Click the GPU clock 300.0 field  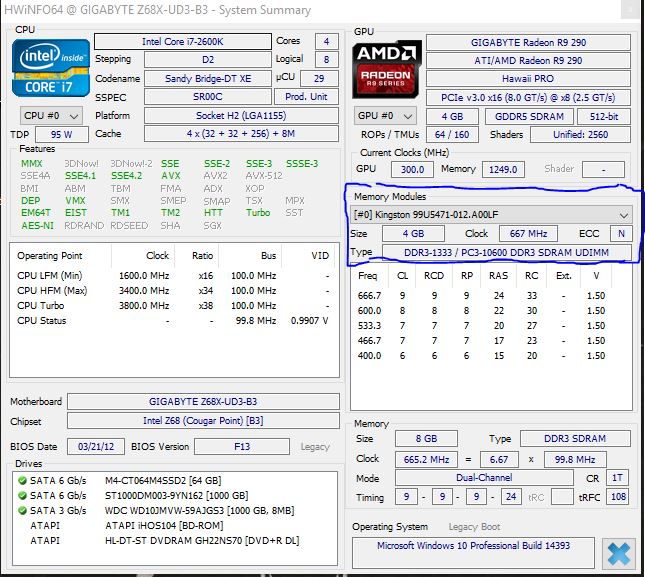(x=412, y=169)
